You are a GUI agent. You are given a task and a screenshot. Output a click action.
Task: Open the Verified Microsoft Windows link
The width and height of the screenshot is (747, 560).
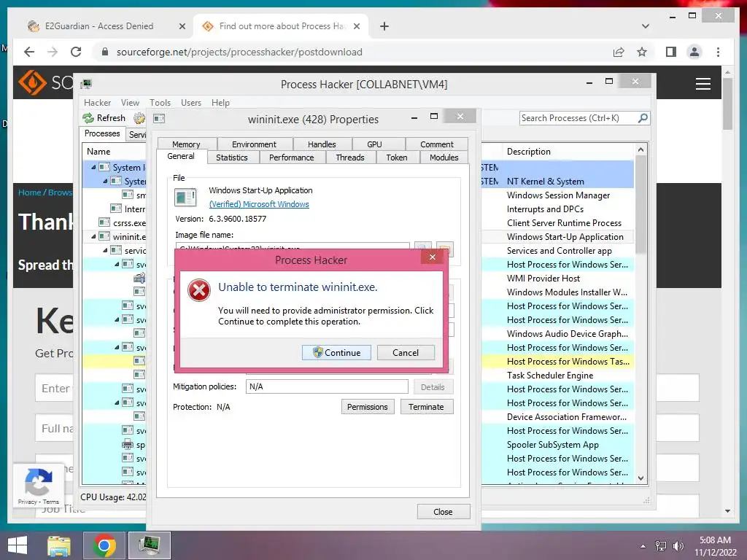point(259,204)
